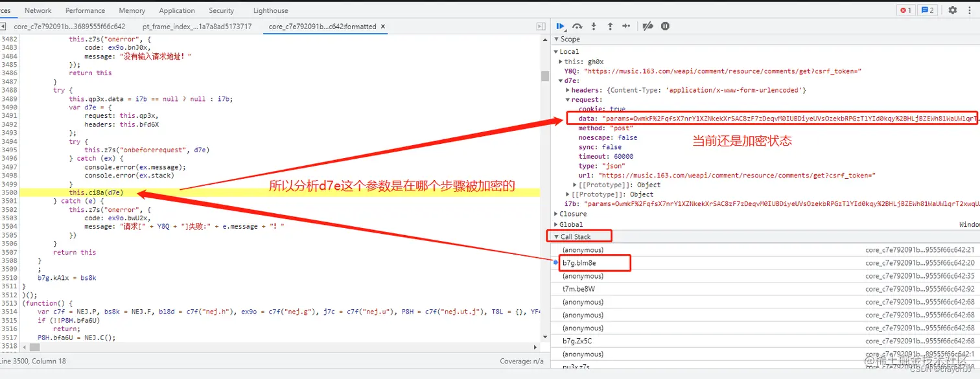Image resolution: width=980 pixels, height=379 pixels.
Task: Click line number 3489 in gutter
Action: point(9,99)
